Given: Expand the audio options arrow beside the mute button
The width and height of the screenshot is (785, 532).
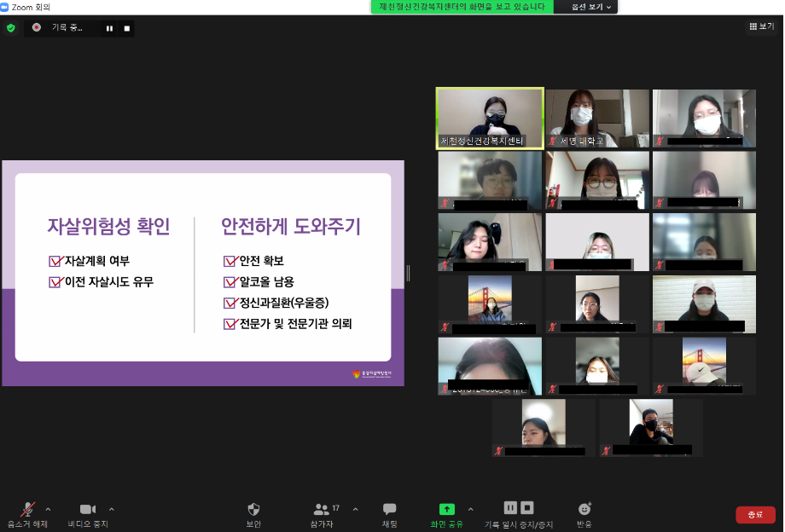Looking at the screenshot, I should point(48,509).
